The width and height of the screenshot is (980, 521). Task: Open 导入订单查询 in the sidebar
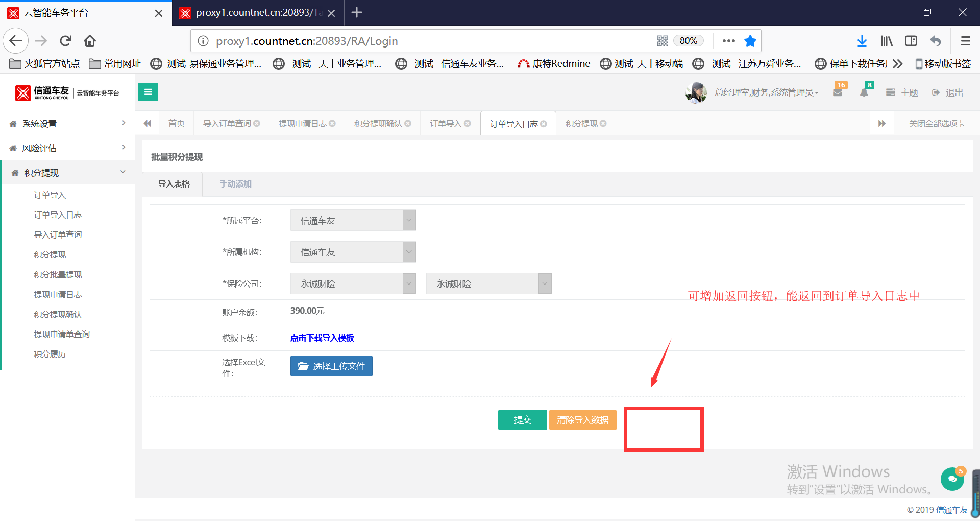tap(58, 234)
